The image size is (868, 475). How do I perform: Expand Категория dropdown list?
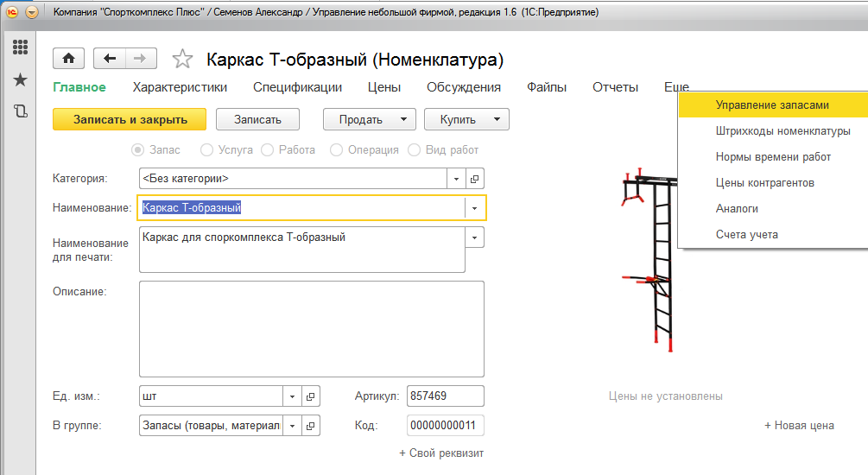[x=456, y=179]
